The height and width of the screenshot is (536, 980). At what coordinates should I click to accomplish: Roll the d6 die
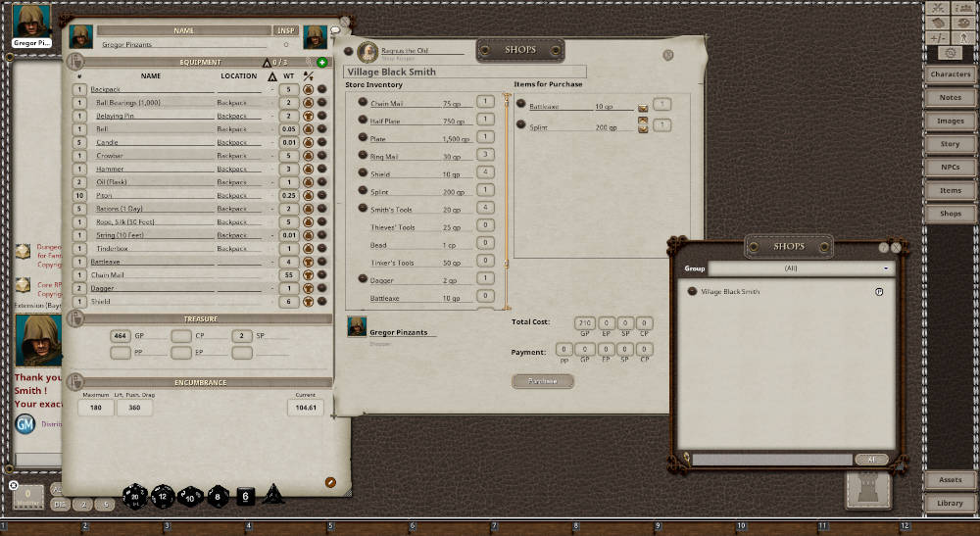coord(245,496)
